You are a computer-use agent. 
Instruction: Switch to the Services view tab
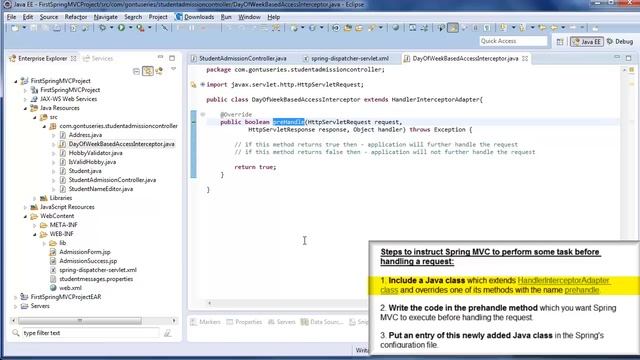98,59
